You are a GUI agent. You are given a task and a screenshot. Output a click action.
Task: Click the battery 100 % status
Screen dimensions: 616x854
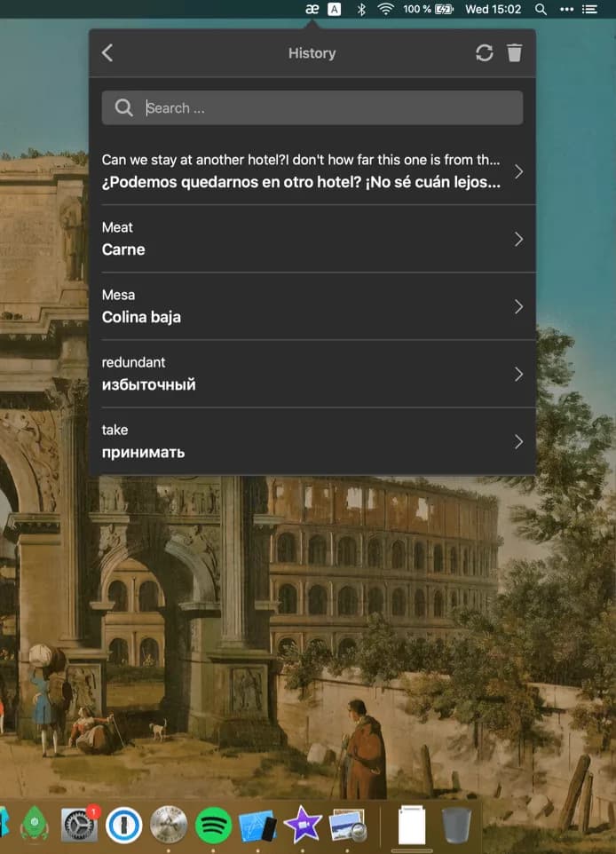tap(428, 9)
